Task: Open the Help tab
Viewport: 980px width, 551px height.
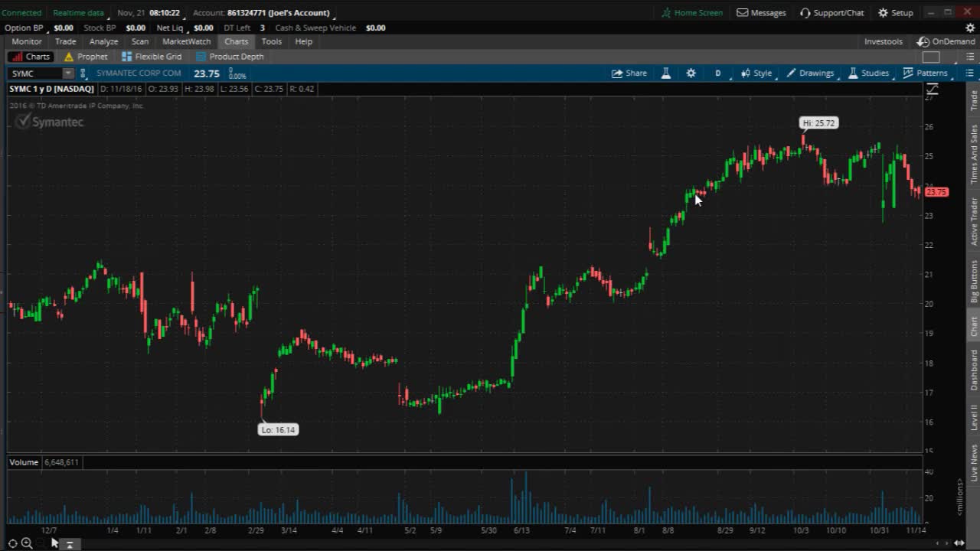Action: pos(304,42)
